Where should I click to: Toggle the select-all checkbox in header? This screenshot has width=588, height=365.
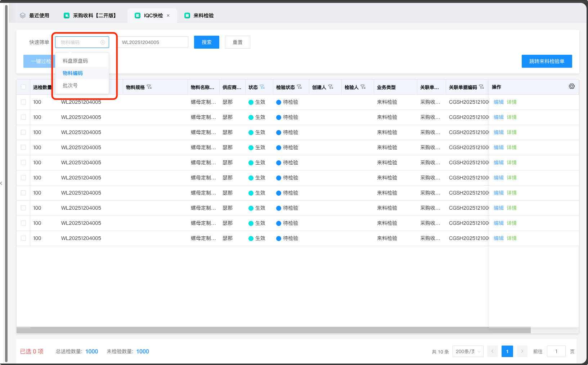(23, 87)
